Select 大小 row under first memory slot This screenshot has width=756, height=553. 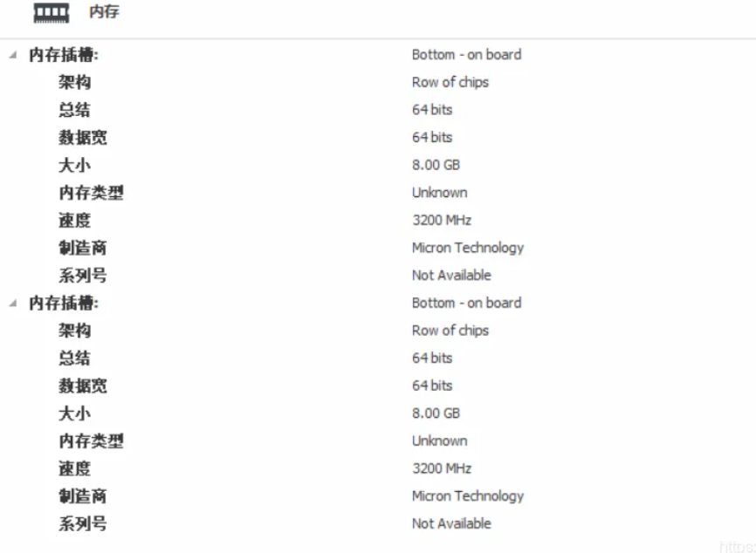pos(74,166)
